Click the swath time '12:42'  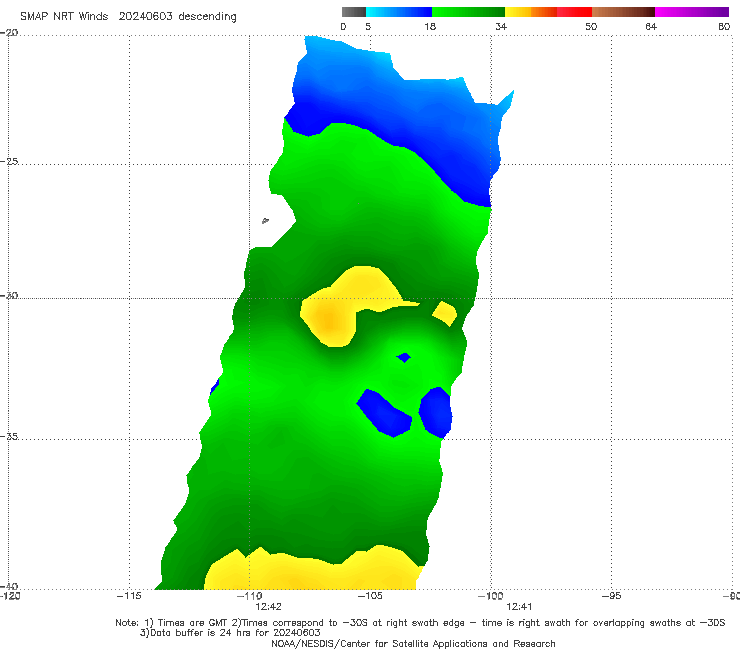click(x=269, y=607)
